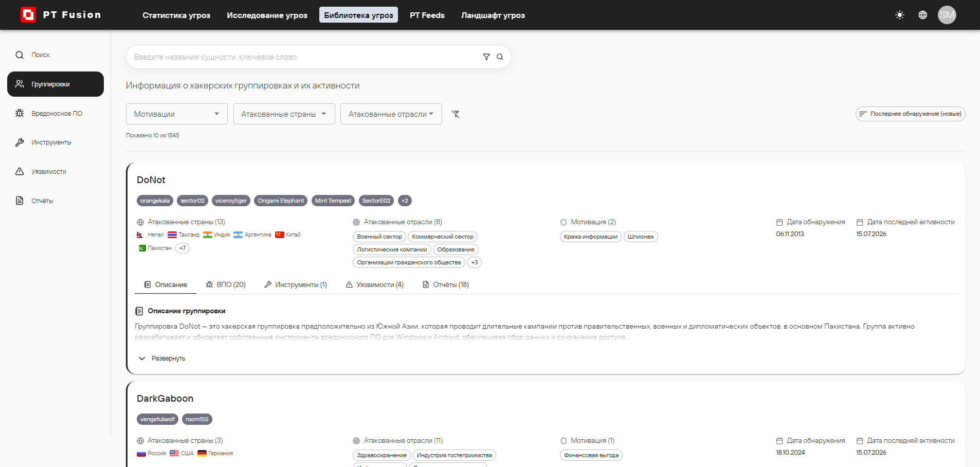Click the magnifier icon in search bar
The width and height of the screenshot is (980, 467).
500,57
